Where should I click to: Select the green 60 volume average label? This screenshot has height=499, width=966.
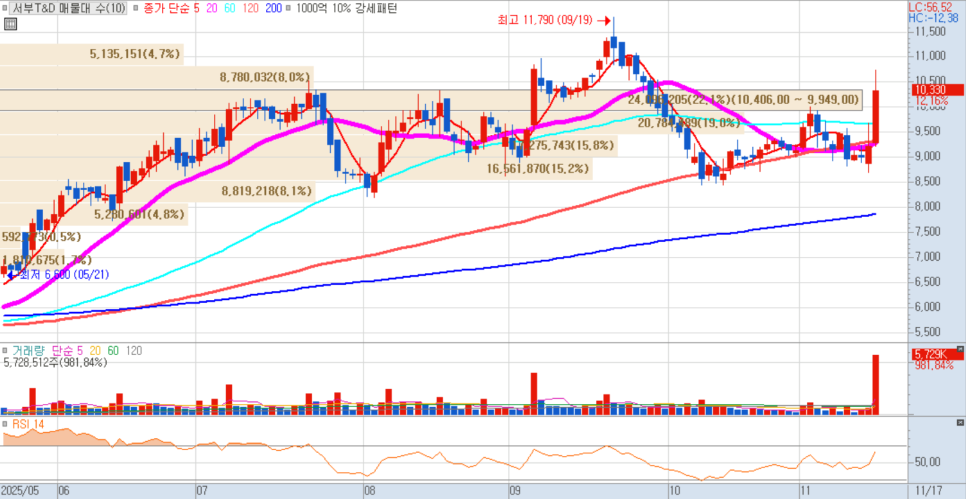[x=113, y=351]
